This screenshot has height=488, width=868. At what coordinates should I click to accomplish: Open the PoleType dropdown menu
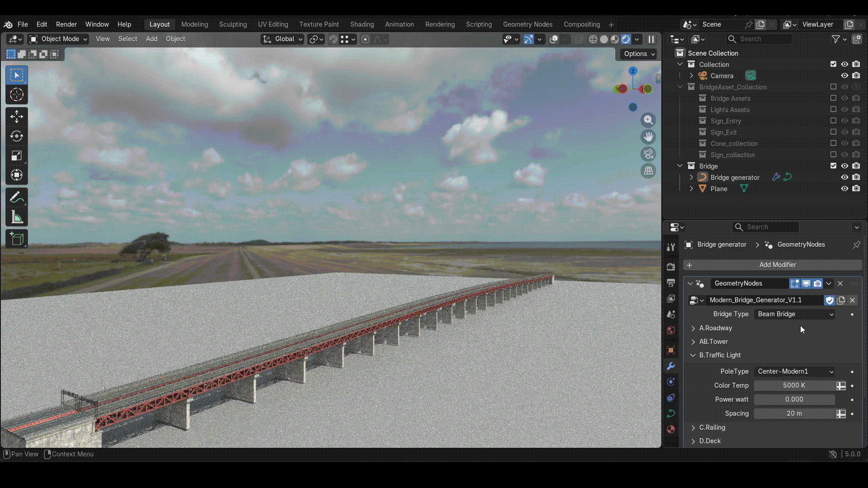[x=795, y=371]
